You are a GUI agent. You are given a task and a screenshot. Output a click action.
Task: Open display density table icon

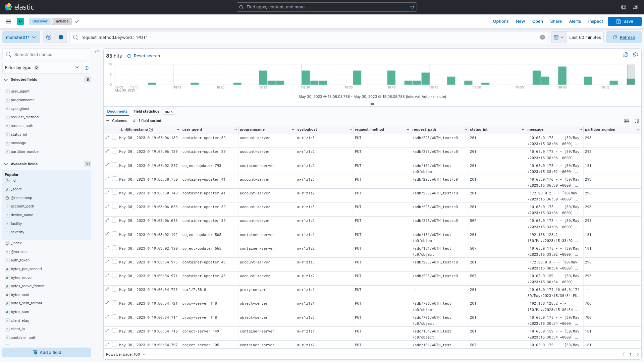tap(627, 121)
